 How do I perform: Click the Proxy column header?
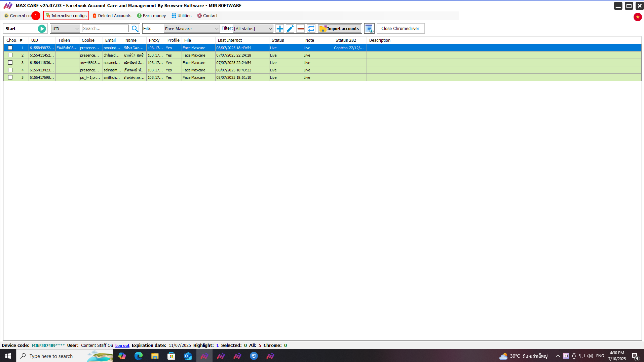tap(156, 40)
